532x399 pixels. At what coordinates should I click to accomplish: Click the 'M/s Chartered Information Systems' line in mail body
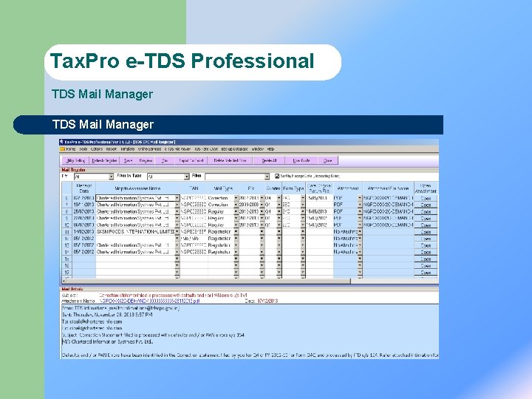[x=108, y=341]
